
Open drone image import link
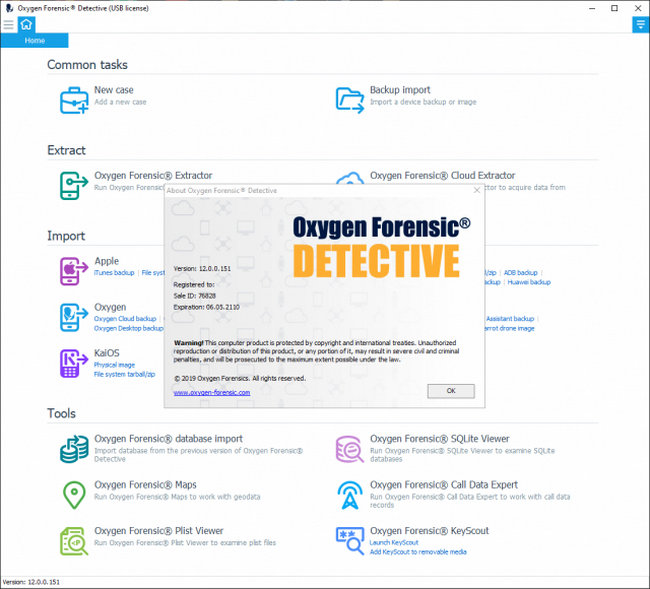[x=510, y=328]
